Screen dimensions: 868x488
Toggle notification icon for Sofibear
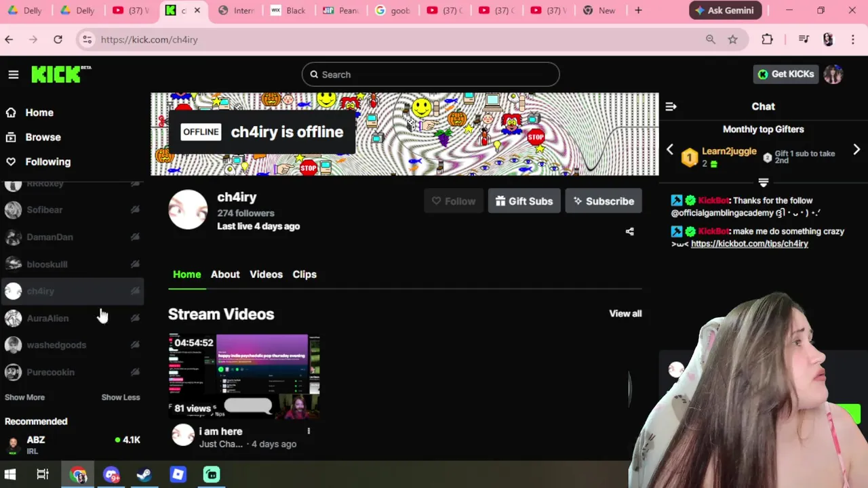135,210
